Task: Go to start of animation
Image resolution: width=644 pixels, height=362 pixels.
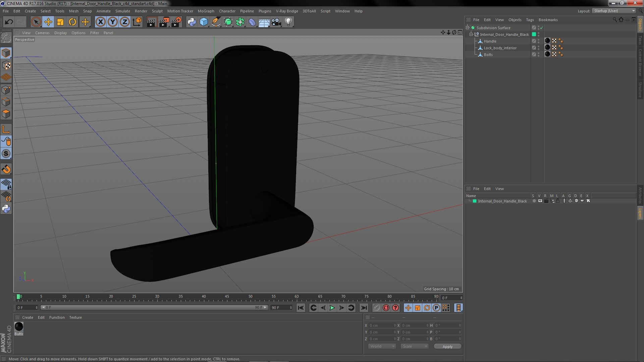Action: 301,308
